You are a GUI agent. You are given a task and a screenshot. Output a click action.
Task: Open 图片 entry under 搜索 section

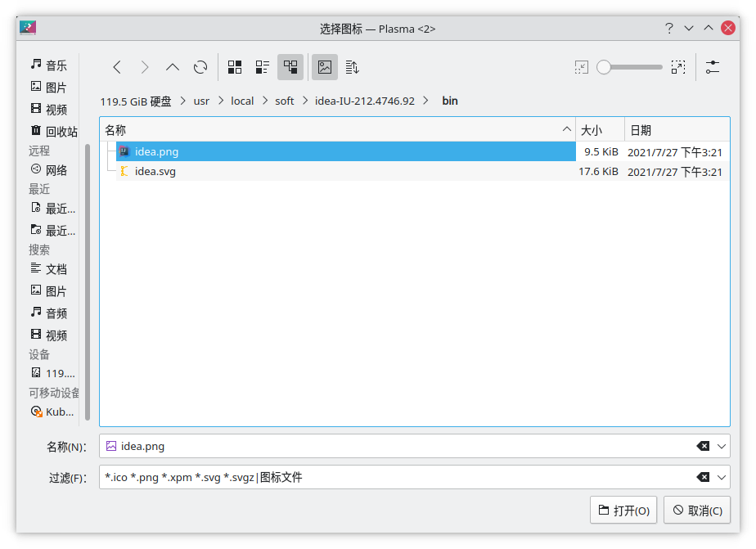[49, 291]
